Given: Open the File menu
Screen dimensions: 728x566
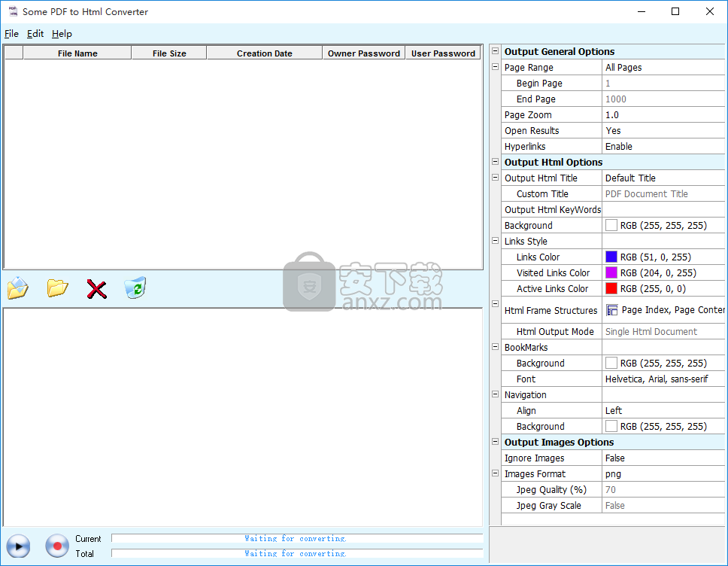Looking at the screenshot, I should click(11, 33).
